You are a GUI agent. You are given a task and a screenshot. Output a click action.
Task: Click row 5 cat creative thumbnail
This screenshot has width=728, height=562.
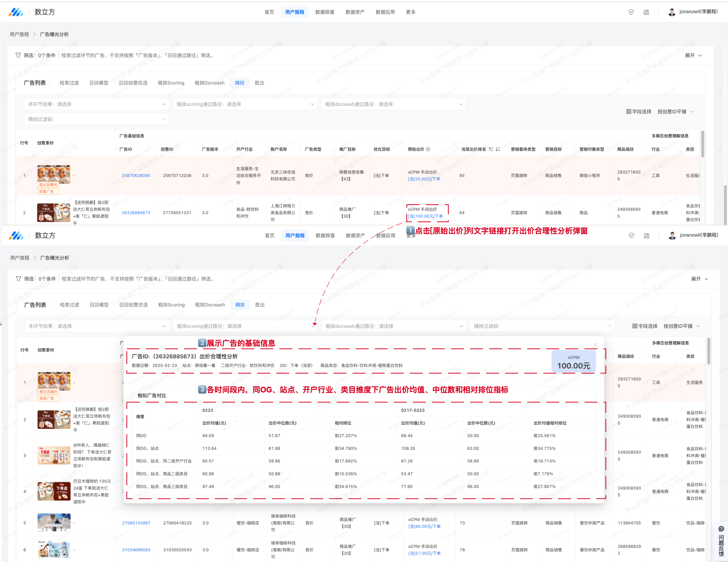54,523
